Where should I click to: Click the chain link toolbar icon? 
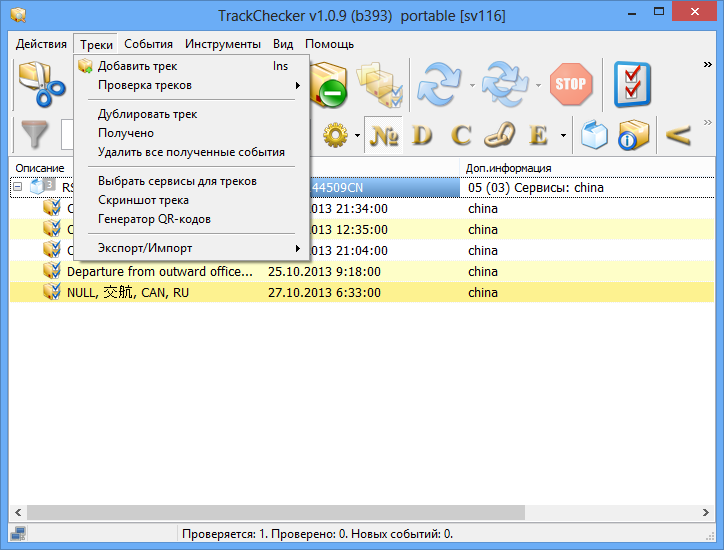[x=499, y=135]
